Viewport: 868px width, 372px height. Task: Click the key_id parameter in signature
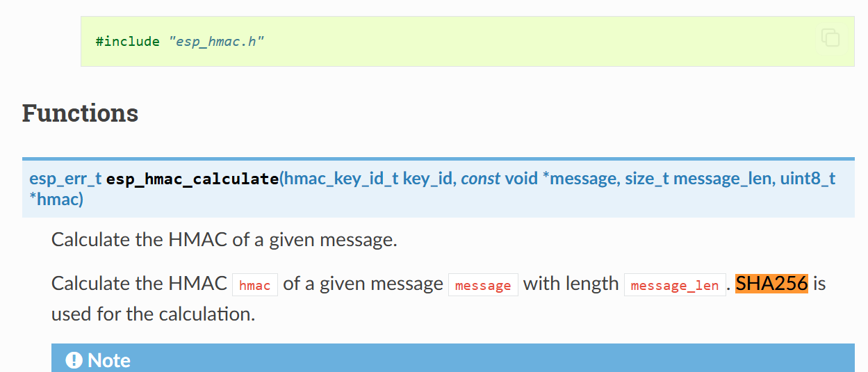point(428,179)
